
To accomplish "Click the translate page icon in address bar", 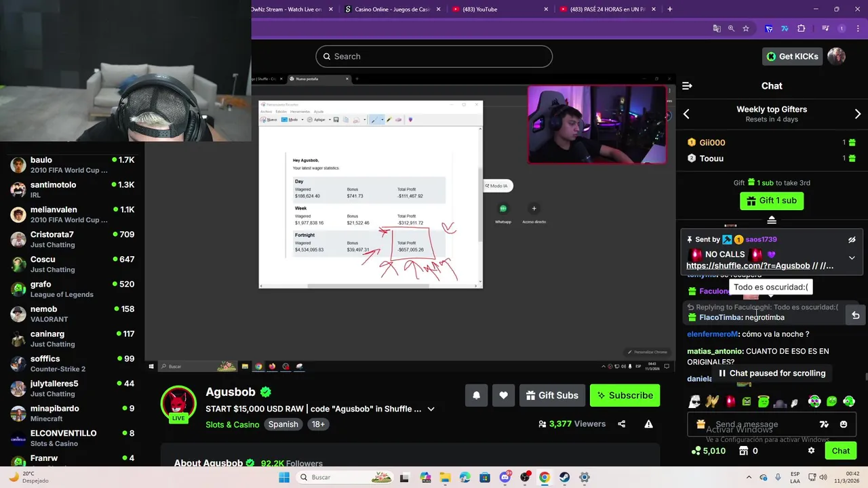I will tap(717, 28).
